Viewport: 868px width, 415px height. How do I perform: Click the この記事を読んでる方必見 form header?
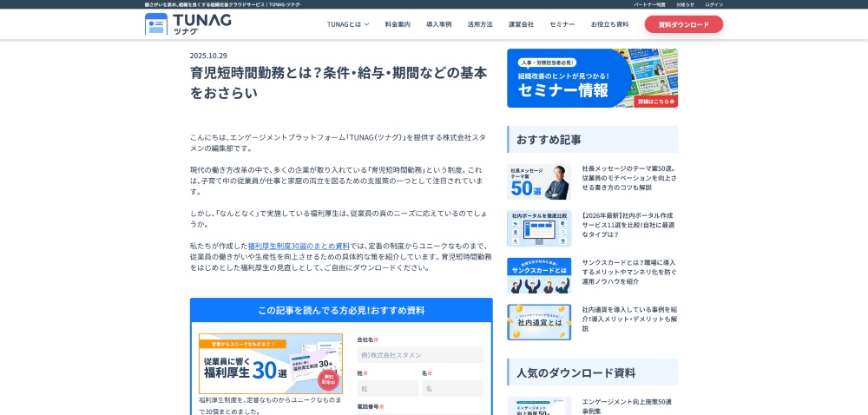click(341, 311)
